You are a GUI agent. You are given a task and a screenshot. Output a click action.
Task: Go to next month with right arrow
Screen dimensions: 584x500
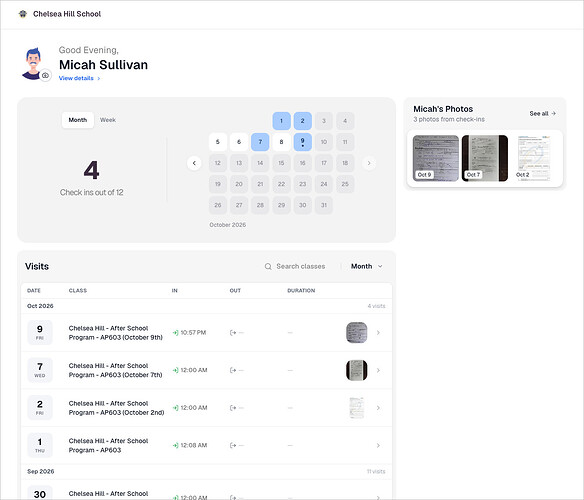[x=369, y=163]
